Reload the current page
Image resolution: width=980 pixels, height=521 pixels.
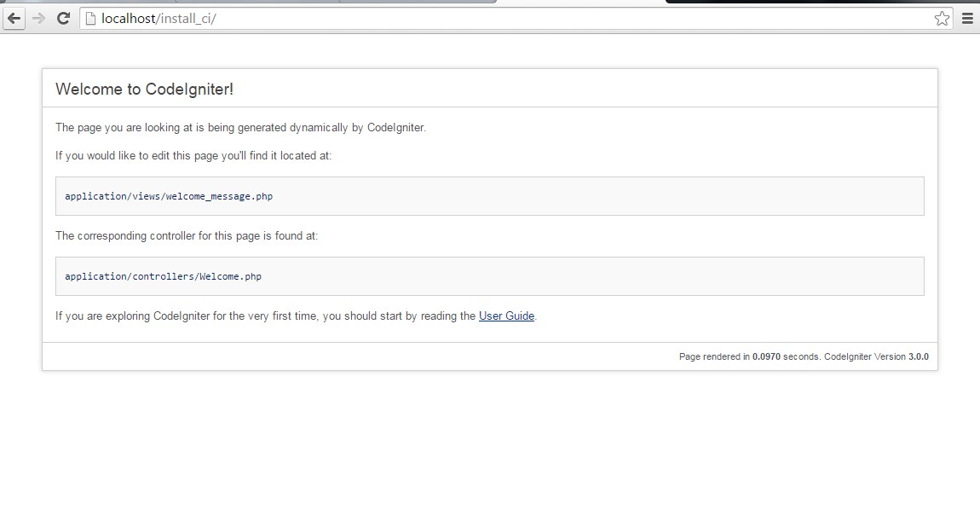tap(63, 18)
